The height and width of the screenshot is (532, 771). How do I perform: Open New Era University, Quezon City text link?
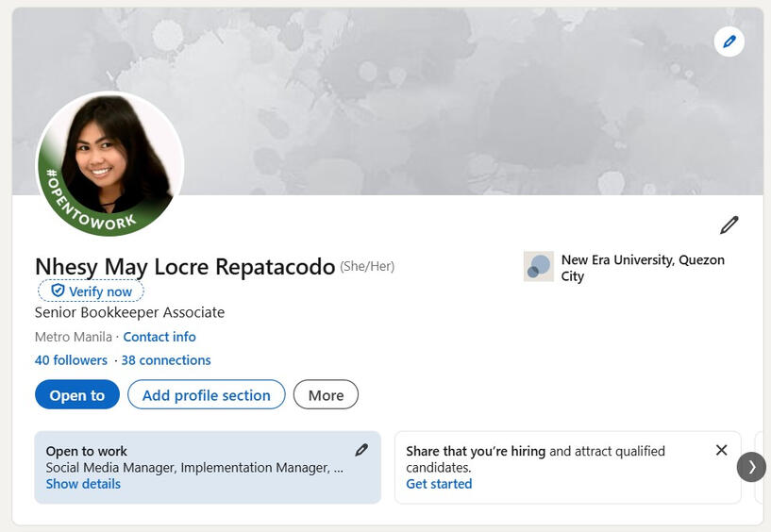[642, 268]
